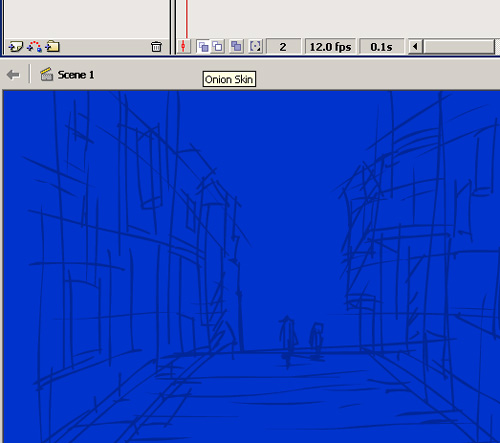Turn on Edit Multiple Frames
Viewport: 500px width, 443px height.
pyautogui.click(x=236, y=46)
